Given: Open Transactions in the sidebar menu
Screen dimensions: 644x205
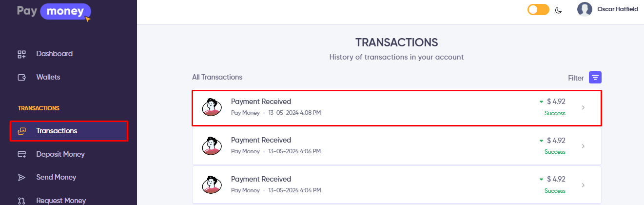Looking at the screenshot, I should pos(57,131).
